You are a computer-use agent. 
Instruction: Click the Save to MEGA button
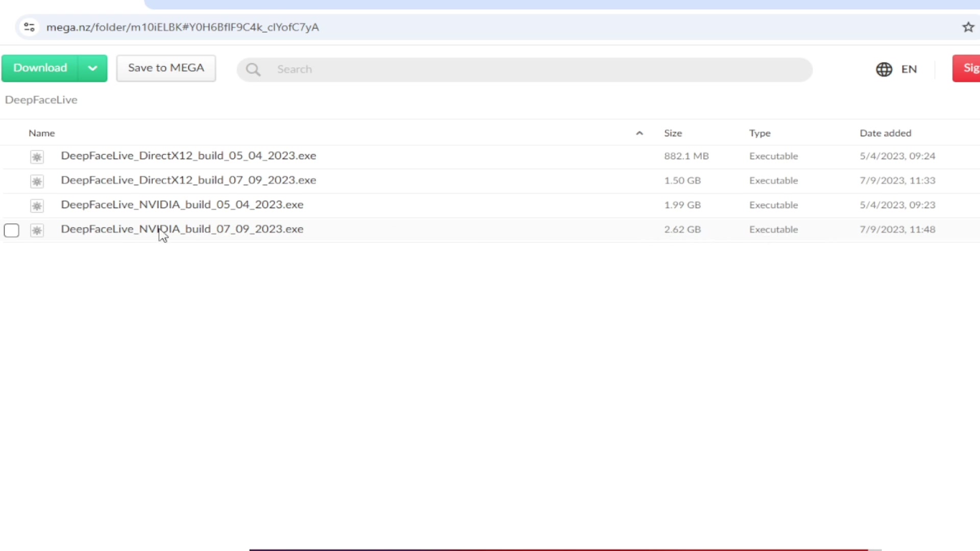click(x=166, y=68)
